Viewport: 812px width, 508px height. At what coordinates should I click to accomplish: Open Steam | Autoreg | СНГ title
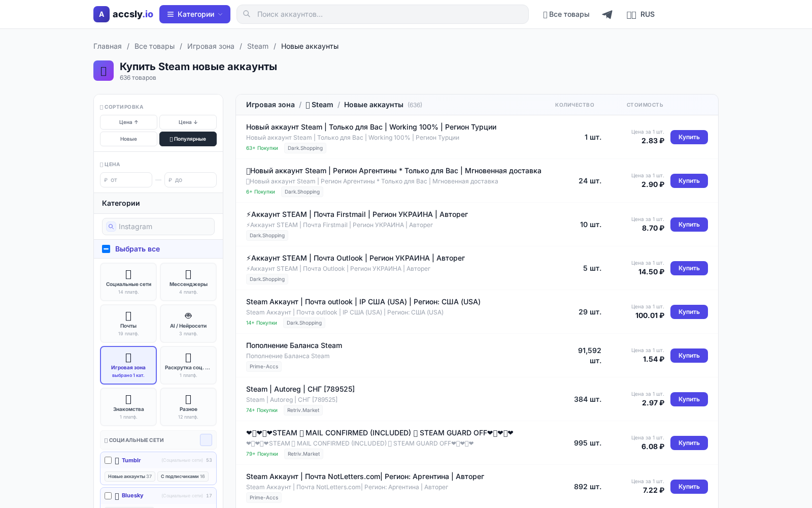coord(300,389)
